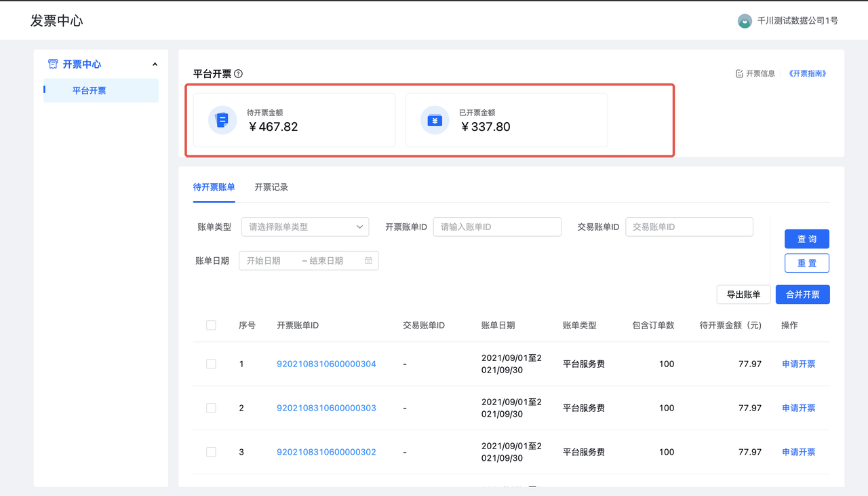The width and height of the screenshot is (868, 496).
Task: Check the checkbox for row 1
Action: click(211, 364)
